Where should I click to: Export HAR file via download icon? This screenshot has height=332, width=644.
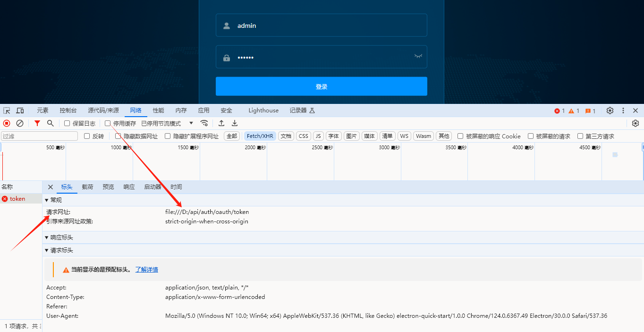(x=234, y=123)
